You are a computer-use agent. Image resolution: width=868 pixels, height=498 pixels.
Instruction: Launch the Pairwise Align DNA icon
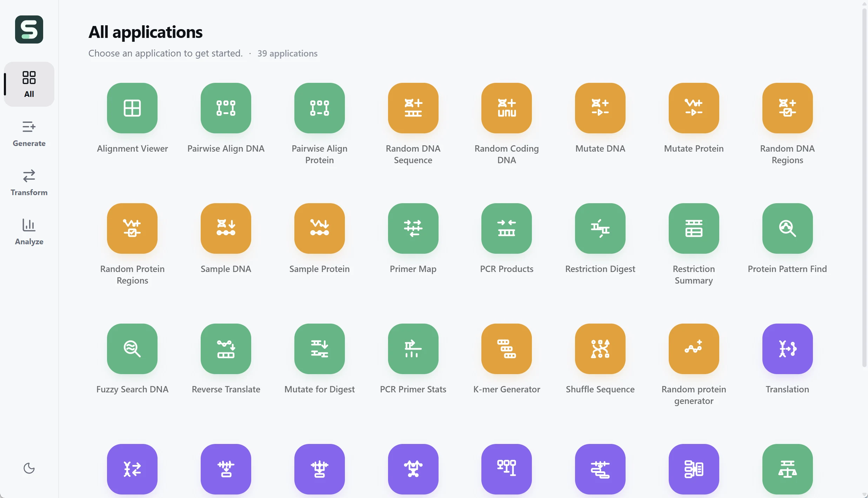226,108
